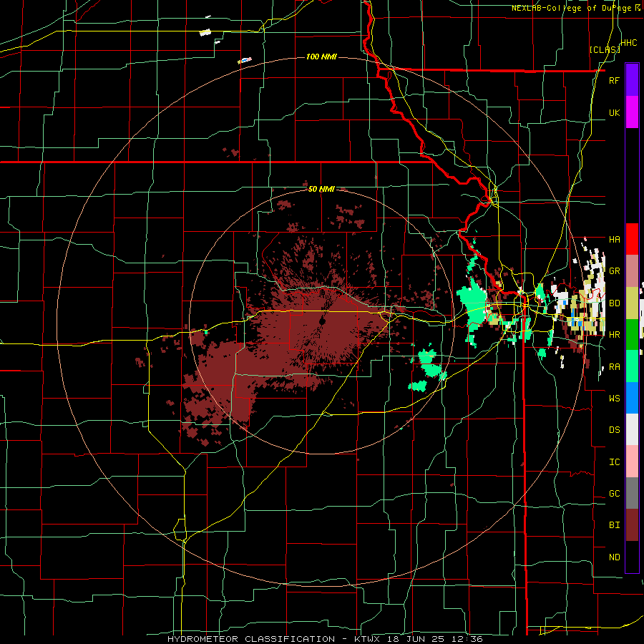Click the 'HA' legend label

[614, 239]
